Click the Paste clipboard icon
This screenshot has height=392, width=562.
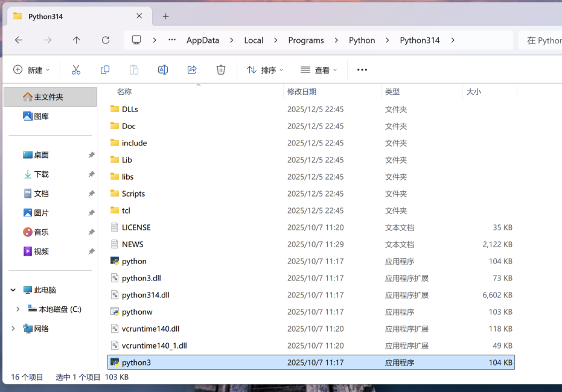[134, 70]
